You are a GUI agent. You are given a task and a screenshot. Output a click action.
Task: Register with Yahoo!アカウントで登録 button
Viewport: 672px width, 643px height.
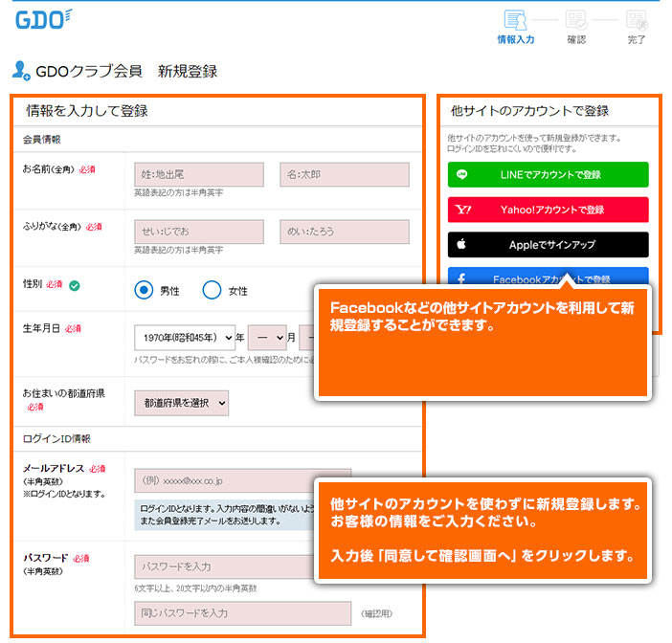point(548,210)
